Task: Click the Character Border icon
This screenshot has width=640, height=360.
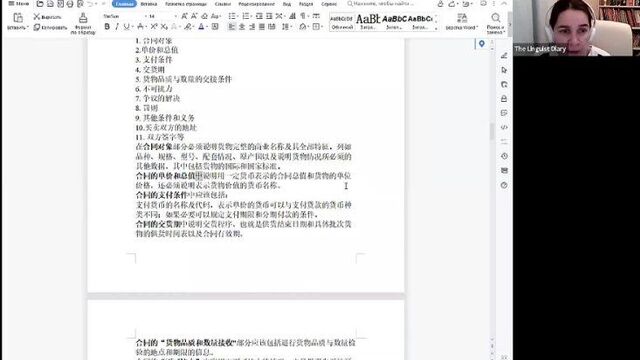Action: 215,27
